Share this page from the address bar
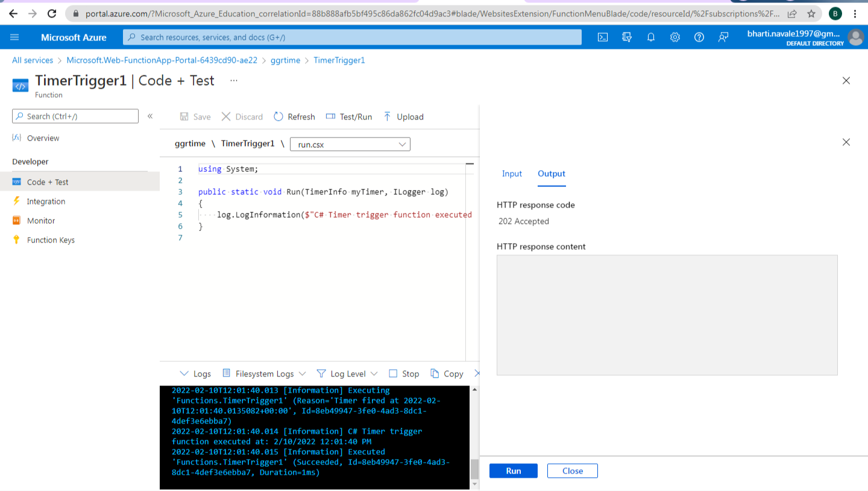Screen dimensions: 868x491 (792, 13)
